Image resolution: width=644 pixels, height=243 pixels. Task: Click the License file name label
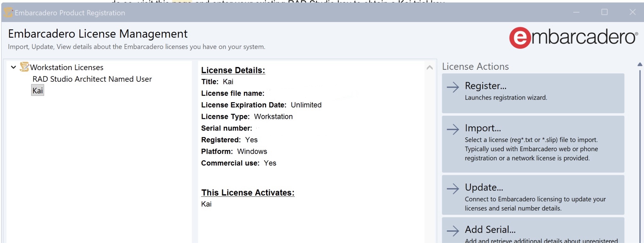pyautogui.click(x=233, y=93)
